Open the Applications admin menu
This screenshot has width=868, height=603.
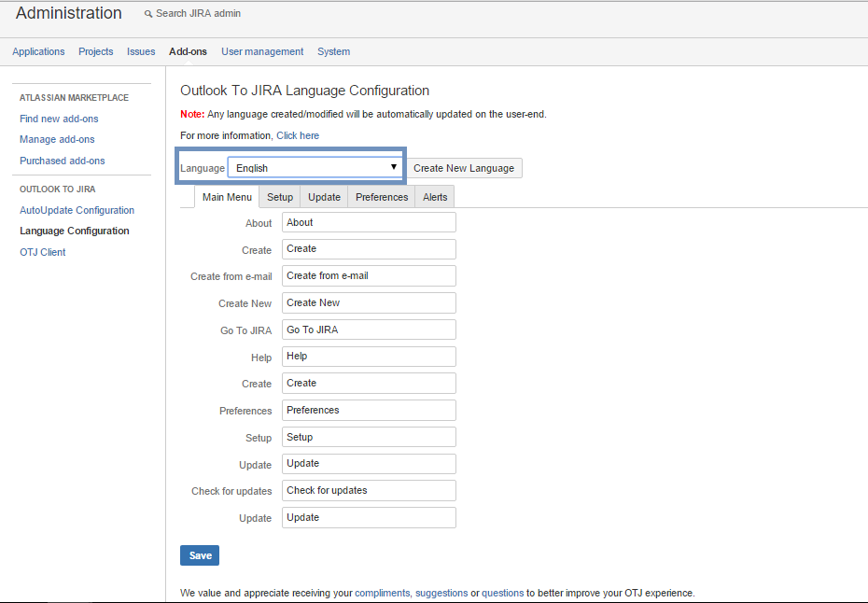click(39, 51)
